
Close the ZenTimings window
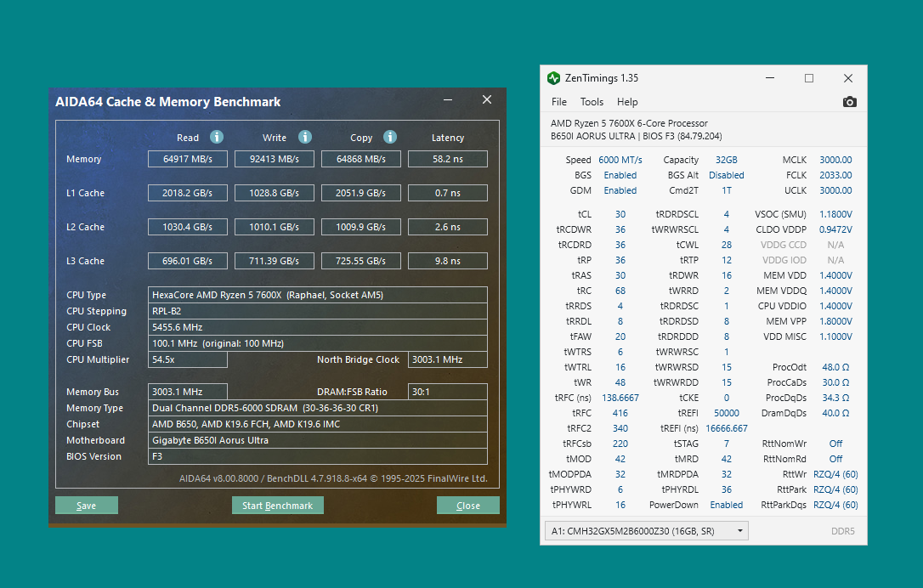coord(848,78)
